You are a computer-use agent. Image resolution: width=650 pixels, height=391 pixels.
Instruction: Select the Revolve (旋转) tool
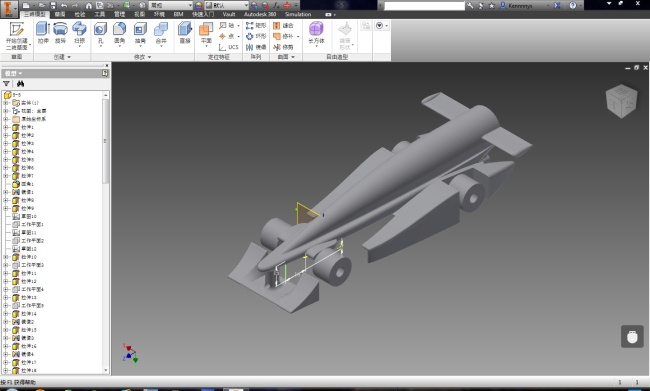(60, 32)
